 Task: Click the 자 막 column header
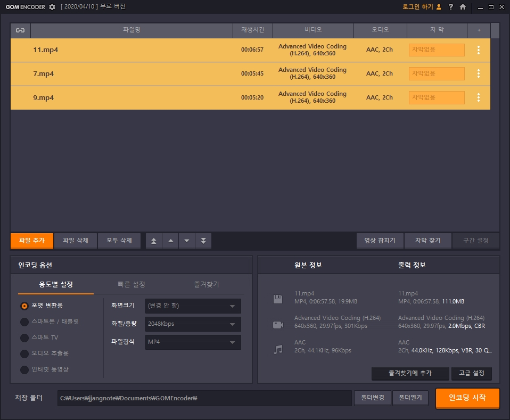(437, 30)
